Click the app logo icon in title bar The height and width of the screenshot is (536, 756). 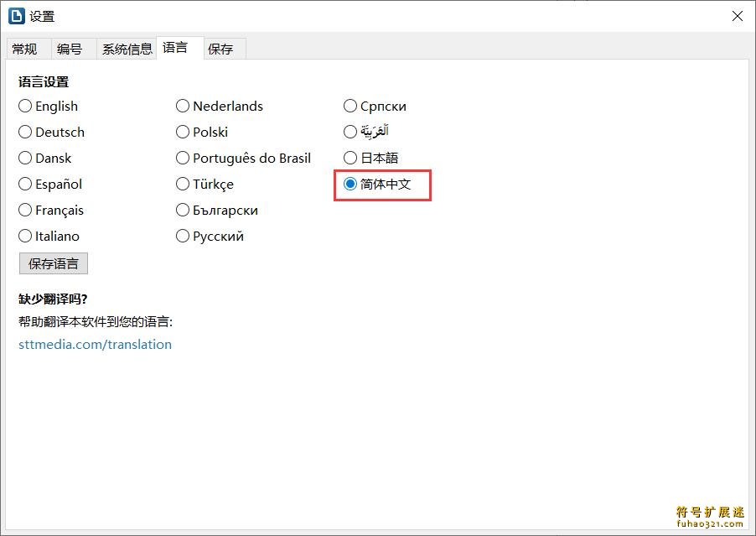pos(17,16)
